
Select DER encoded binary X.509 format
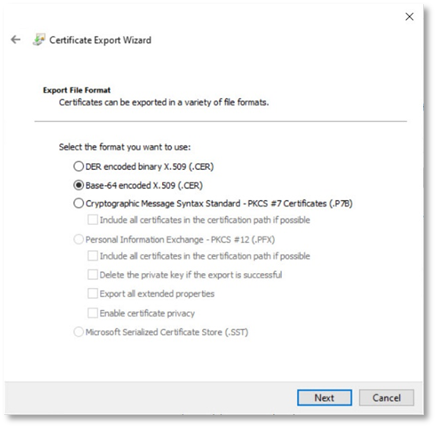point(78,166)
